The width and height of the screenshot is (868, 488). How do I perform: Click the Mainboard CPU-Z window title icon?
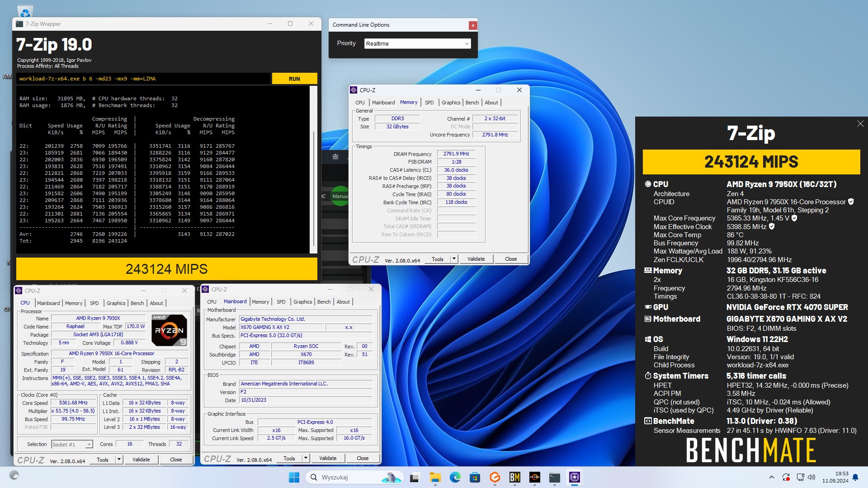(206, 289)
